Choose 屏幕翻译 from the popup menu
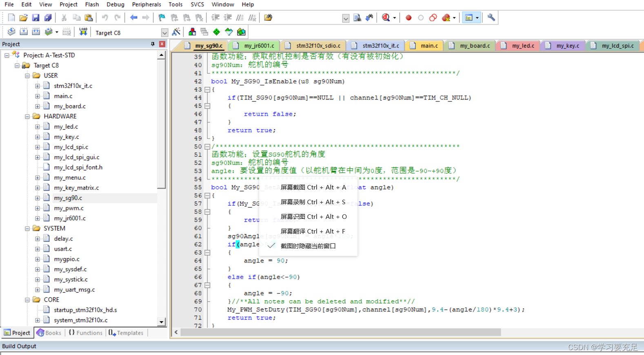 pos(308,231)
